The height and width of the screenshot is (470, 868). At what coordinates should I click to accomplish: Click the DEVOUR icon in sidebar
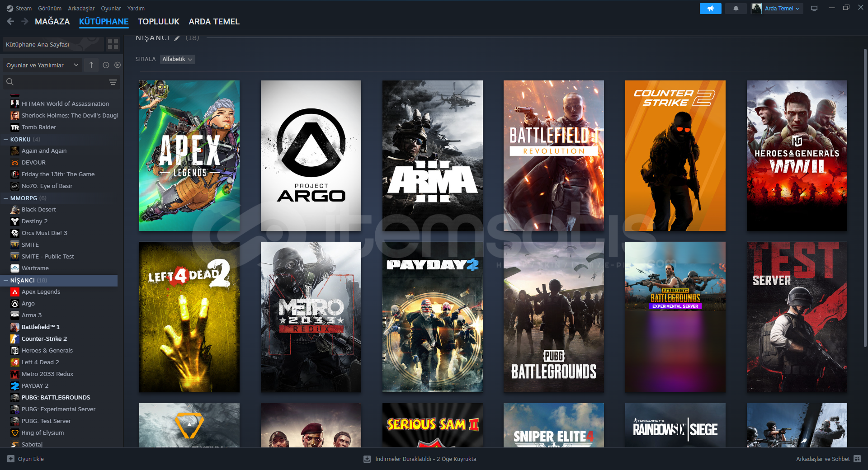pyautogui.click(x=15, y=163)
